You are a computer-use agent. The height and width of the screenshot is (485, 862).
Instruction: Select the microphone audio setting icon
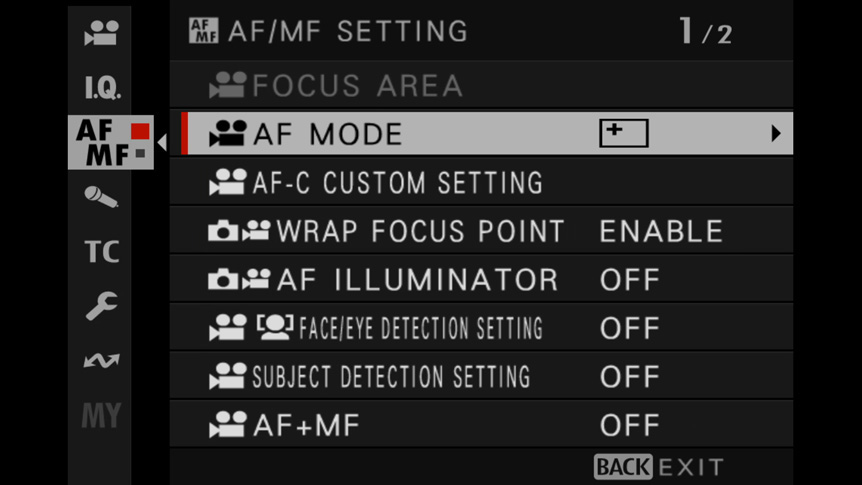[101, 197]
